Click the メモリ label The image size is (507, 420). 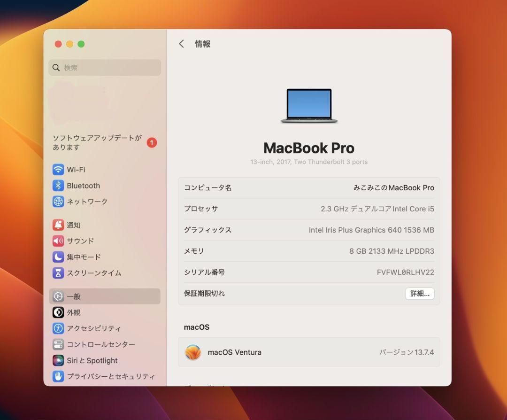(194, 251)
